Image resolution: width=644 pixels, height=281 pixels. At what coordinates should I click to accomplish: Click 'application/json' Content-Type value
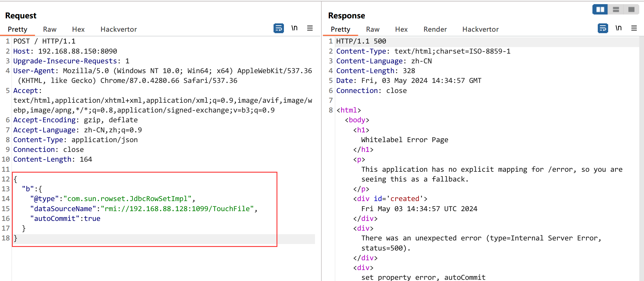(105, 140)
